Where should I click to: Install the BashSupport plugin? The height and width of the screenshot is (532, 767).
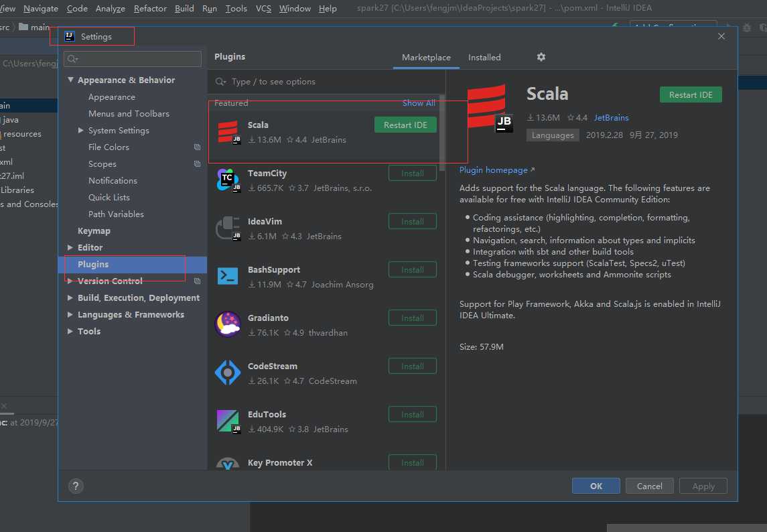(413, 269)
